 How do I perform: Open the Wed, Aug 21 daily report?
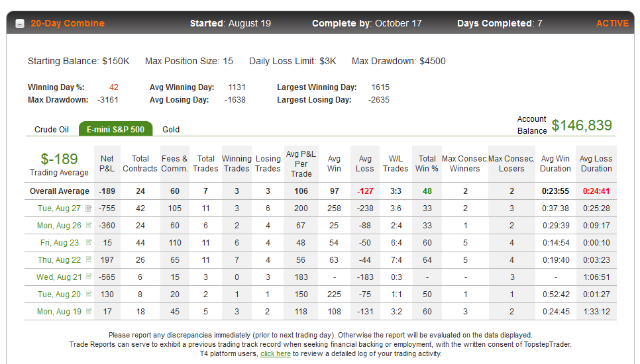(59, 277)
